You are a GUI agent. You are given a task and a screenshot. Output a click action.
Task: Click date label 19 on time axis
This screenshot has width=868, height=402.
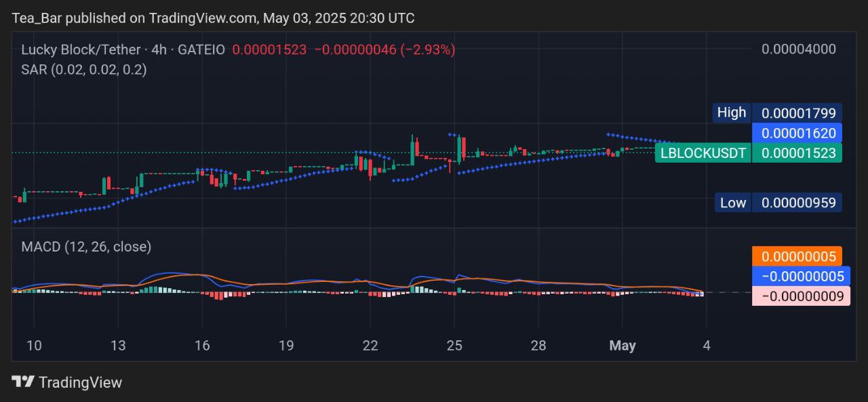[286, 346]
